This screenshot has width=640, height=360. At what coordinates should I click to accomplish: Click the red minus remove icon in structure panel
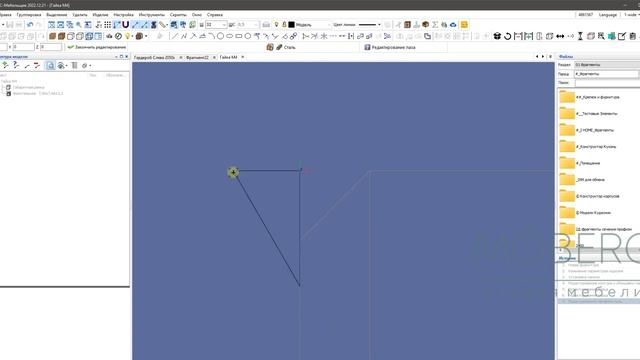pyautogui.click(x=37, y=65)
